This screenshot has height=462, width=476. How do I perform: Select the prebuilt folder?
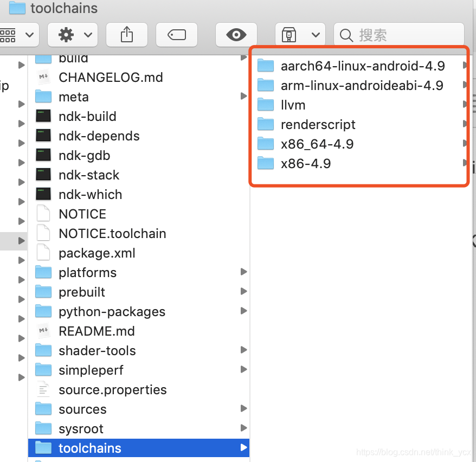139,292
